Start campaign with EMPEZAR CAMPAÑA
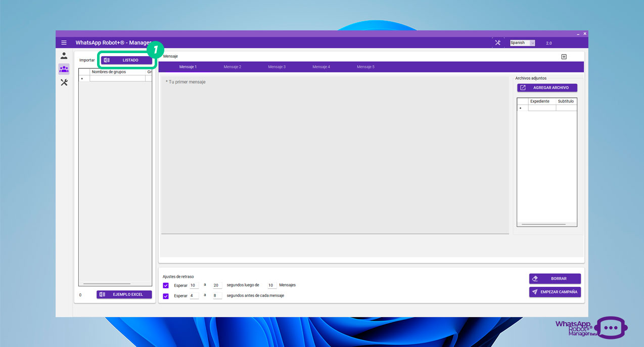644x347 pixels. (x=555, y=292)
